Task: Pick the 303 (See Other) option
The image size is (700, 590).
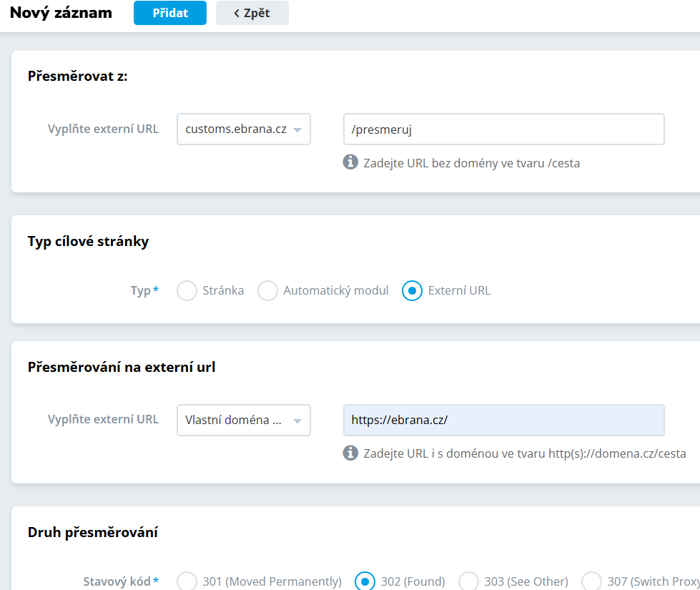Action: 468,581
